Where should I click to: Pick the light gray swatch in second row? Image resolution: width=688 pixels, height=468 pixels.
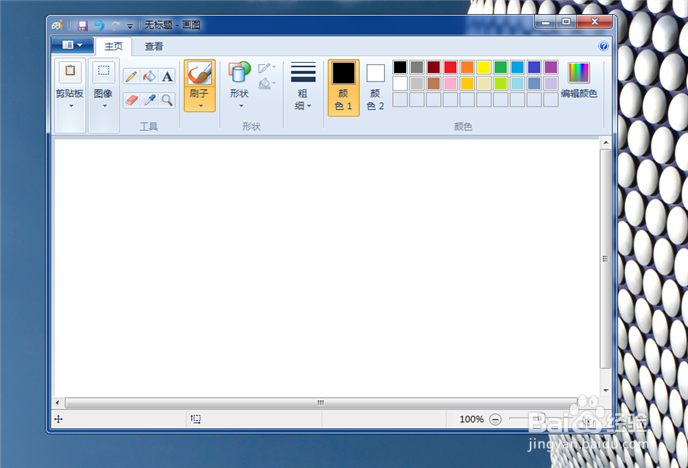click(417, 83)
